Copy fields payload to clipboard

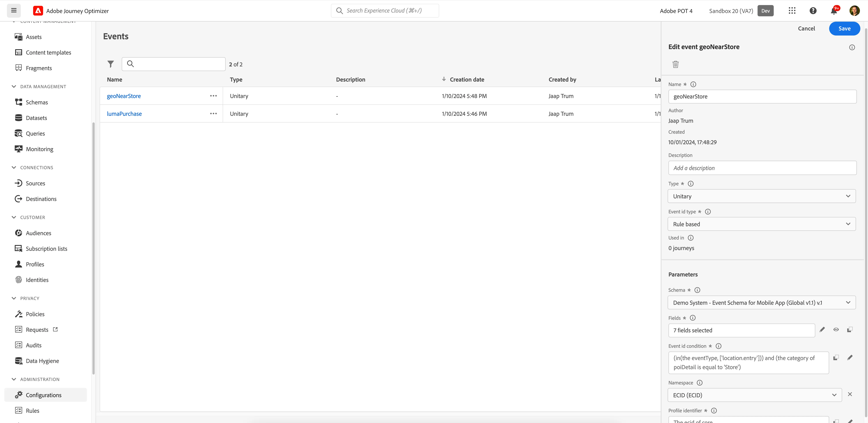850,330
